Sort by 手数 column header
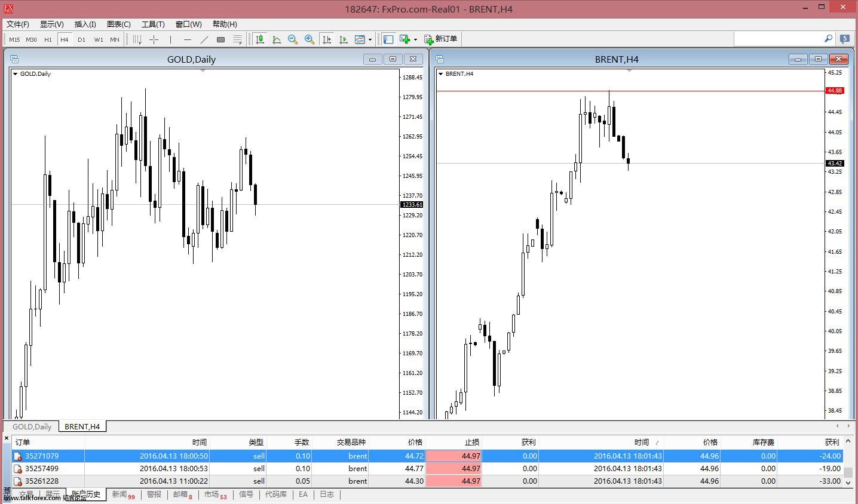Screen dimensions: 858x504 point(289,442)
